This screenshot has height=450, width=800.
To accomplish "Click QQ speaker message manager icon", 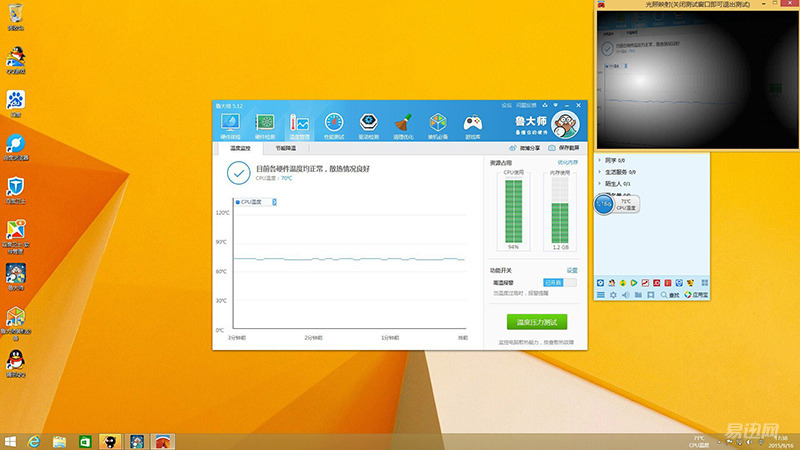I will pos(626,295).
